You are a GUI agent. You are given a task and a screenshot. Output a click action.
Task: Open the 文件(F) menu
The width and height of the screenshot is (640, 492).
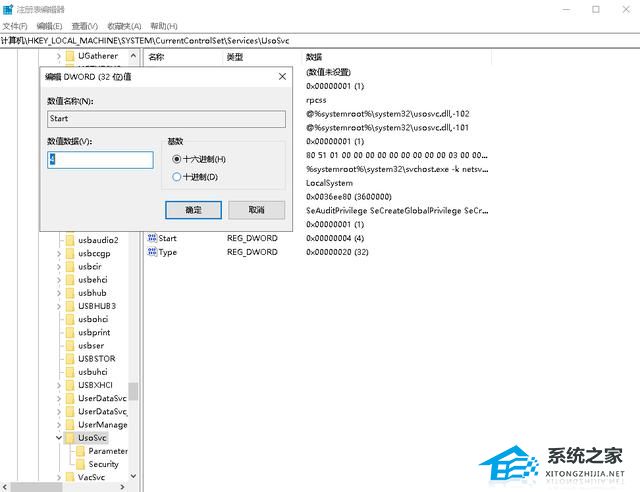(x=15, y=26)
